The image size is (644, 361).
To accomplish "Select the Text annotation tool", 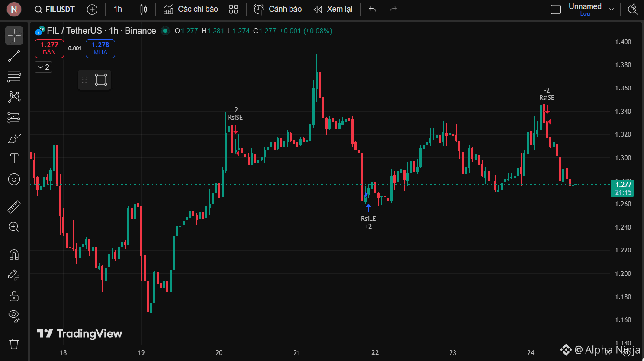I will 14,159.
